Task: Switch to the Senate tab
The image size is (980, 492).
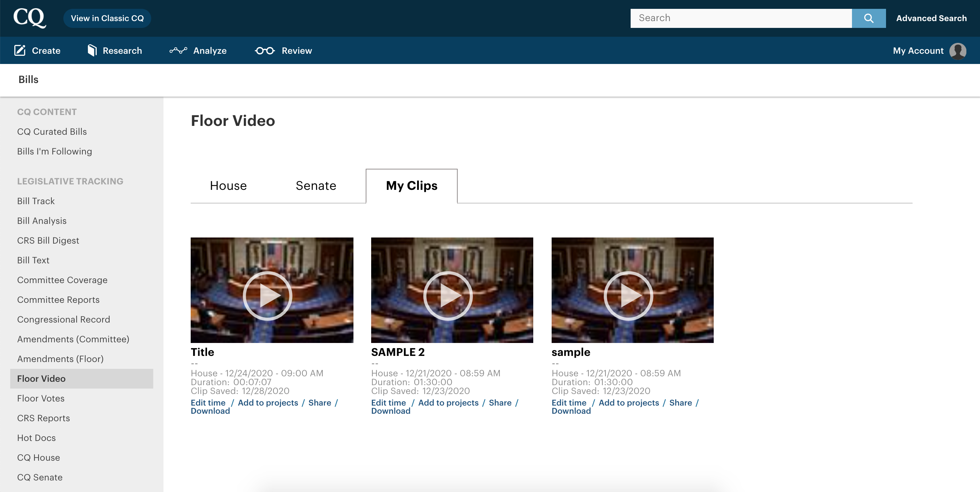Action: 316,186
